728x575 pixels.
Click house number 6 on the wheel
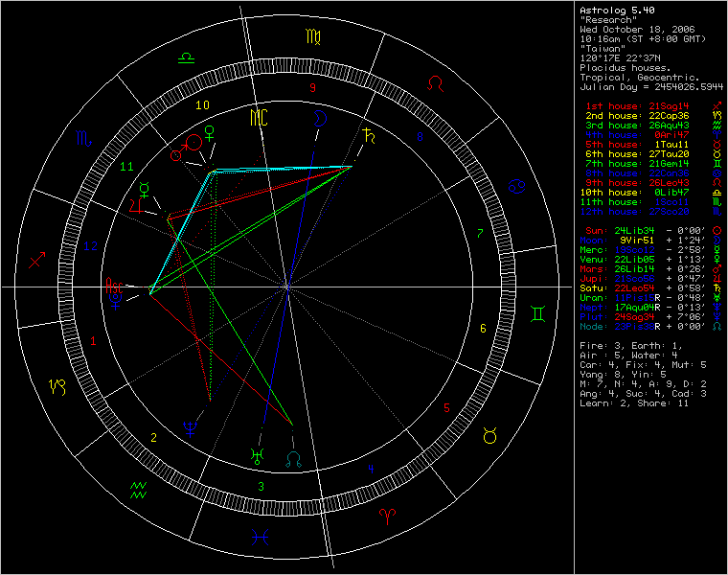483,329
